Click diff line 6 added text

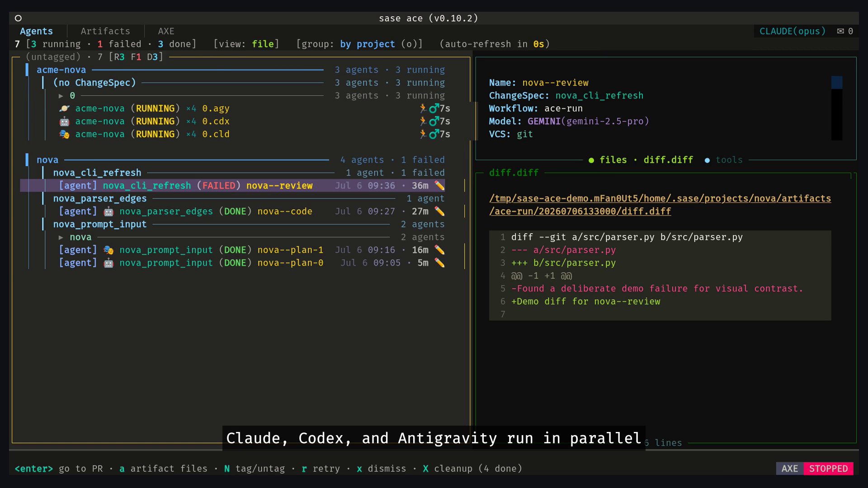585,301
